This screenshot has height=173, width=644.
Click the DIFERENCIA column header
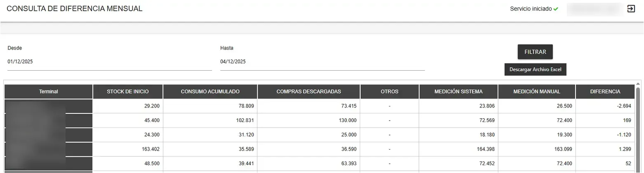605,91
